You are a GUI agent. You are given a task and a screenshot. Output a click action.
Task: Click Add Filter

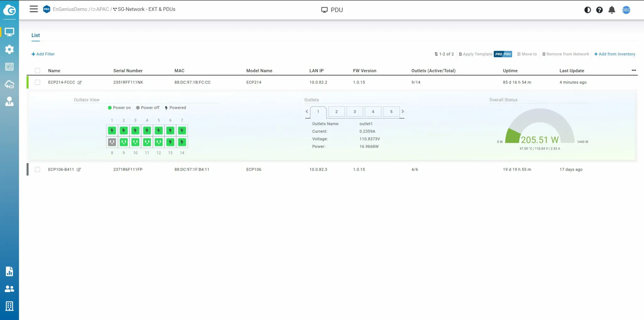point(43,54)
